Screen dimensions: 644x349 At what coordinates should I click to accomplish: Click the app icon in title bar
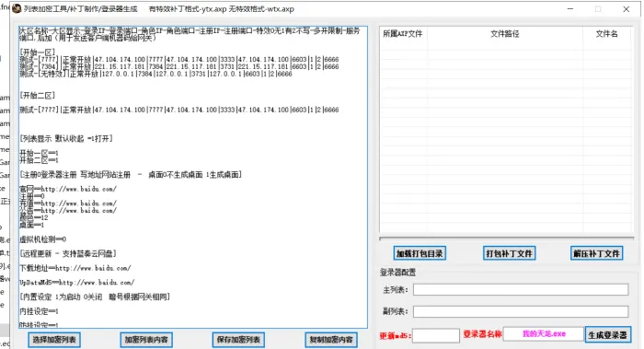(x=17, y=8)
